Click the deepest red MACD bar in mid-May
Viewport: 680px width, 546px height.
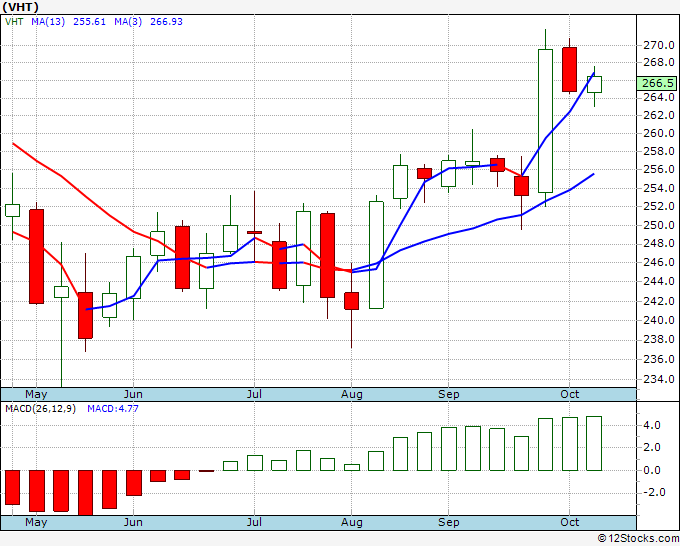point(85,493)
